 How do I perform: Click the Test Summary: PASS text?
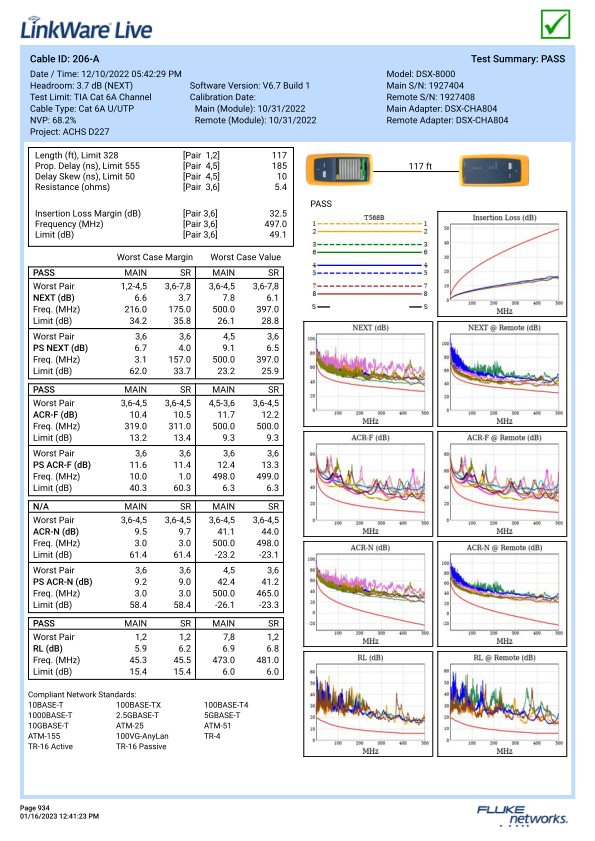(x=518, y=59)
